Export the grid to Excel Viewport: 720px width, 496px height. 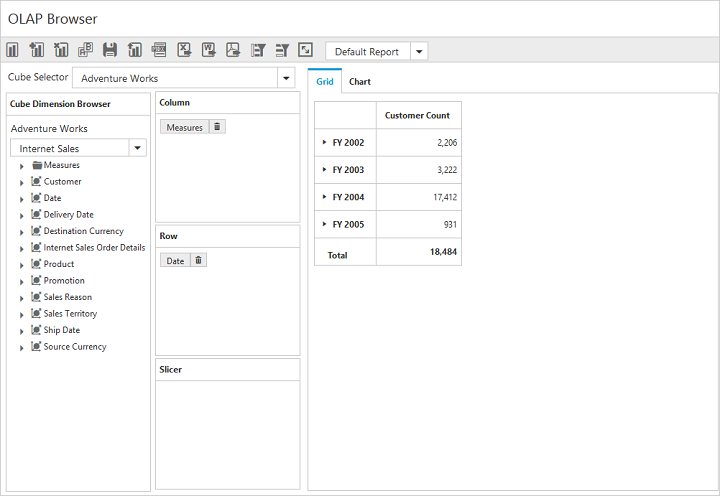click(x=184, y=50)
